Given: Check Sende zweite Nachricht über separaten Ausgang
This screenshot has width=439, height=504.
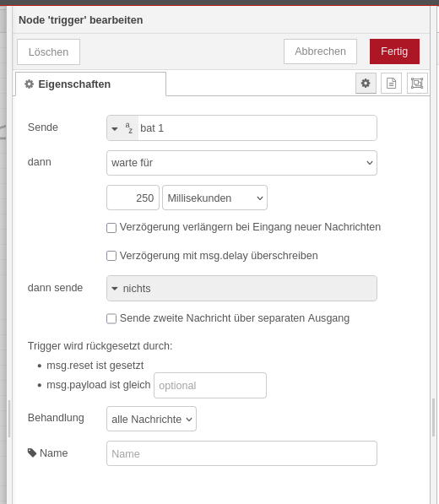Looking at the screenshot, I should tap(111, 318).
